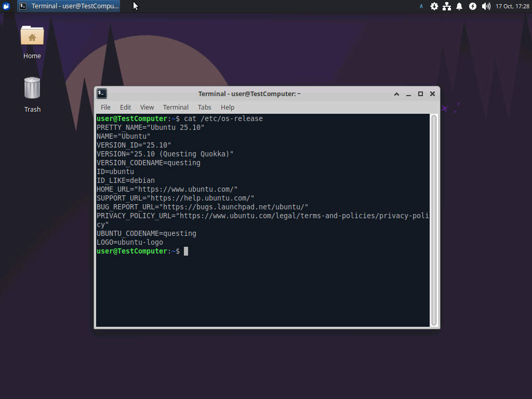Click the software updater gear tray icon
The width and height of the screenshot is (532, 399).
click(x=434, y=6)
